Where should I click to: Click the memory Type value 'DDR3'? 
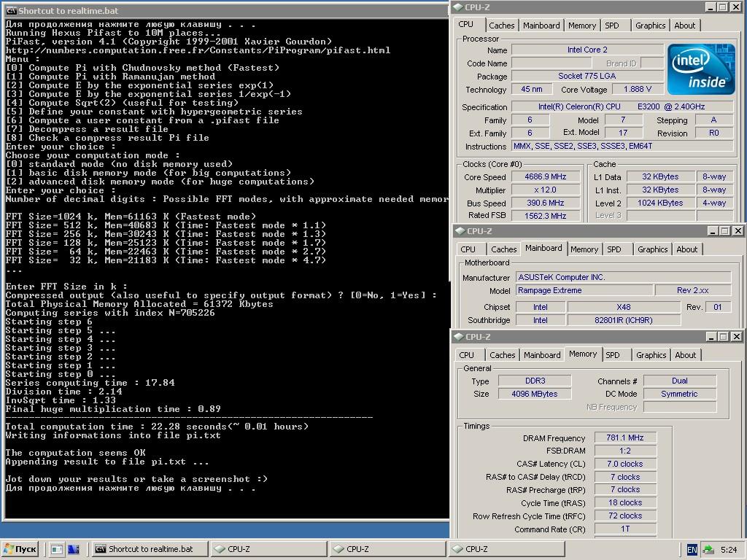[x=535, y=381]
